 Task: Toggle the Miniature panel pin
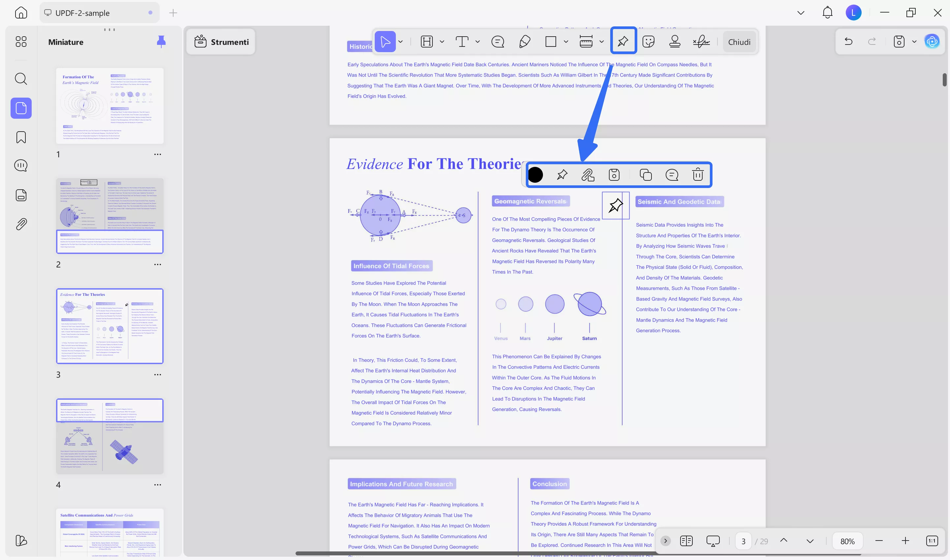tap(161, 42)
